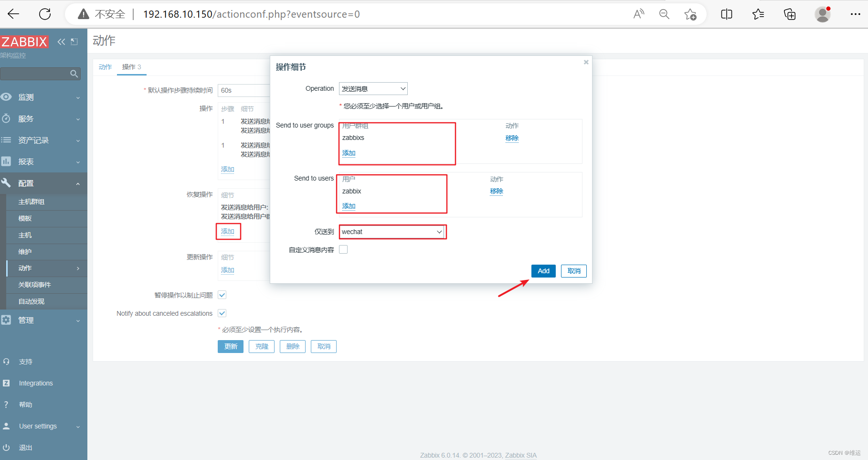868x460 pixels.
Task: Collapse the 配置 menu chevron
Action: click(78, 183)
